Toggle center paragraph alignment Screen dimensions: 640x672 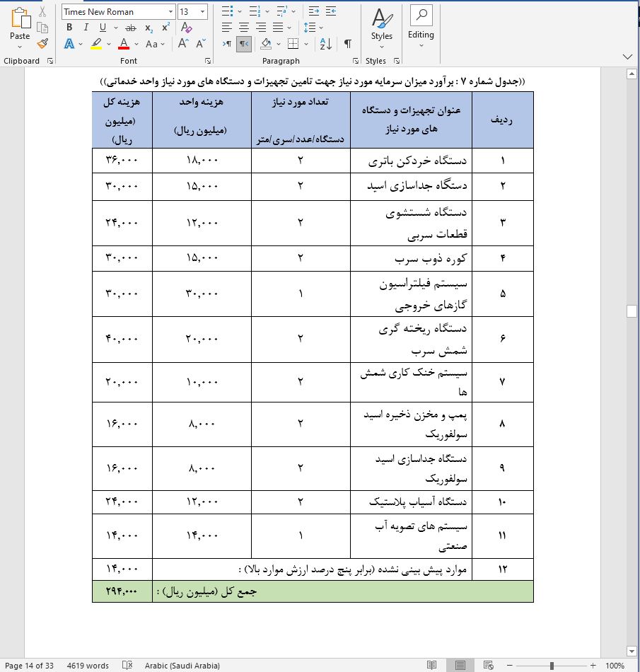pyautogui.click(x=243, y=27)
